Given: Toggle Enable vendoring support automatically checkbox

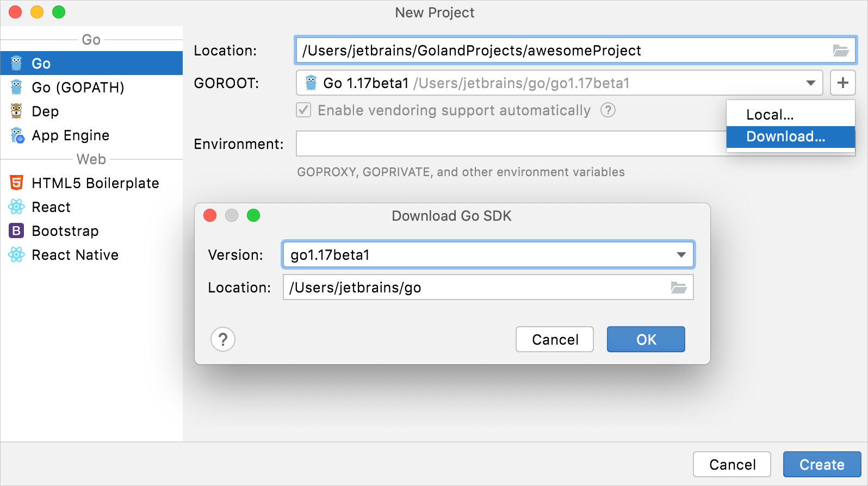Looking at the screenshot, I should [x=303, y=110].
